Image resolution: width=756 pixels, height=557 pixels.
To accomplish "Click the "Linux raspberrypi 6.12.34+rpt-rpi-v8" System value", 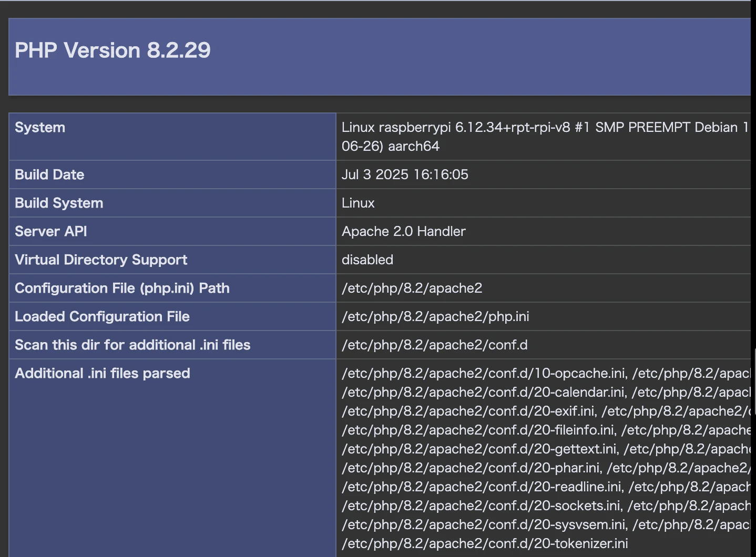I will pos(545,137).
